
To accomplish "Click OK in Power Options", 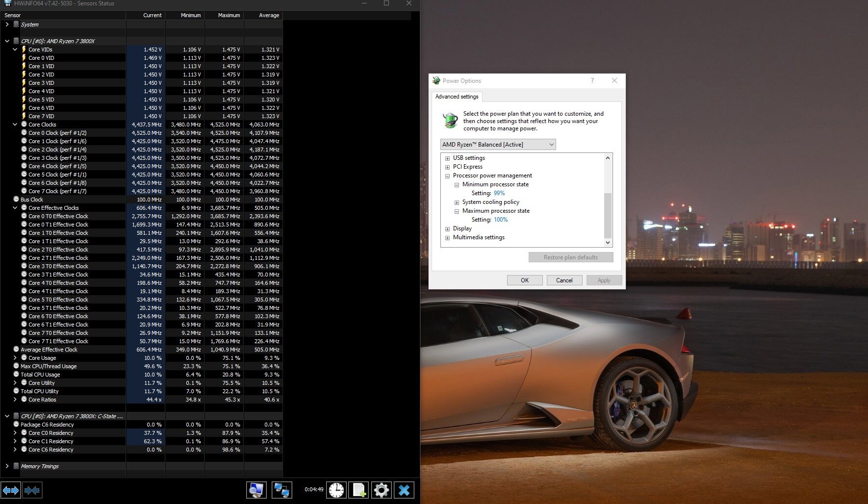I will (525, 280).
